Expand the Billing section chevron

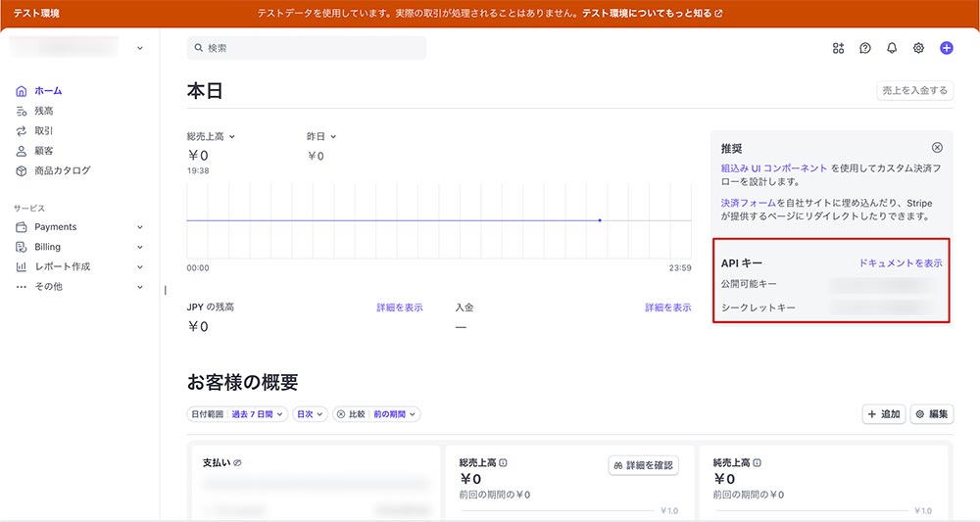pyautogui.click(x=140, y=247)
